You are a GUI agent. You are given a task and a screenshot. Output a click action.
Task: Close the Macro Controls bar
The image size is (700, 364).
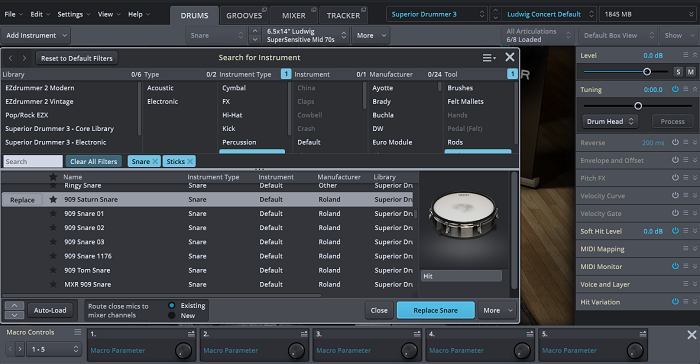click(692, 335)
